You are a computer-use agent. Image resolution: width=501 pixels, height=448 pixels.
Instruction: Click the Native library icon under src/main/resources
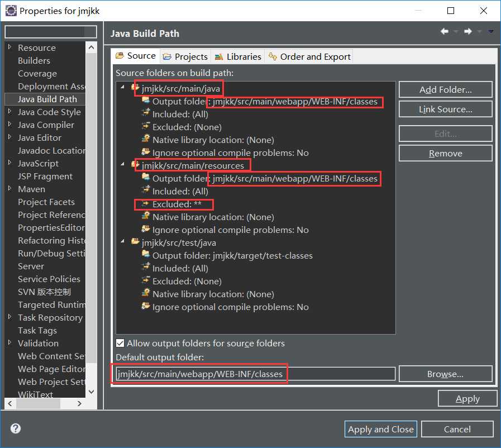tap(146, 216)
